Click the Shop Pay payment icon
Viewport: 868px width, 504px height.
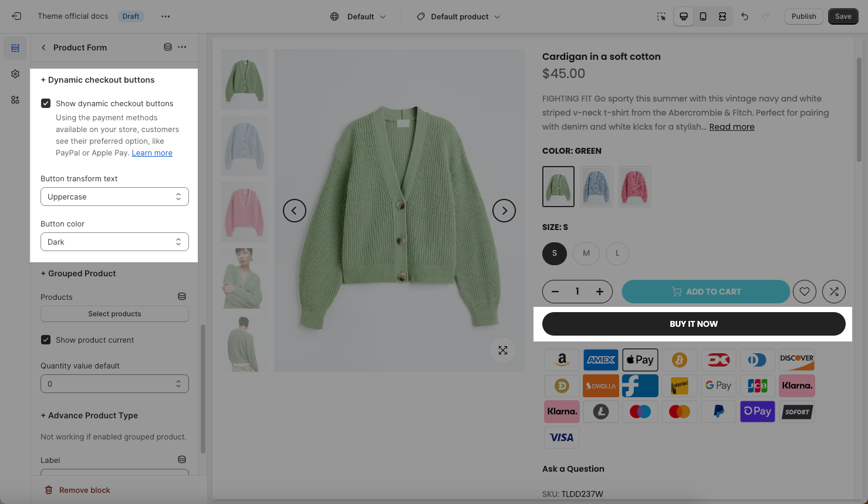pos(758,411)
